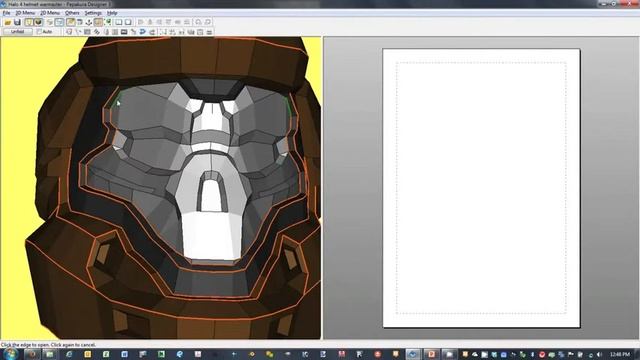Screen dimensions: 640x360
Task: Toggle the Auto checkbox
Action: pyautogui.click(x=39, y=31)
